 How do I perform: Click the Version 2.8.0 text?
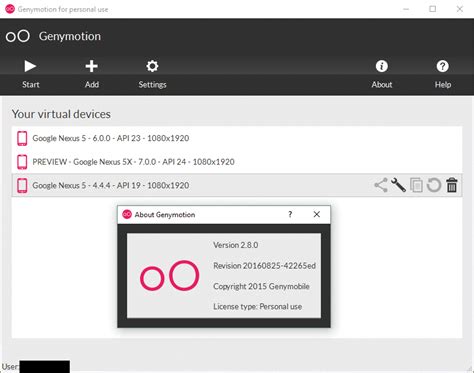pos(235,245)
